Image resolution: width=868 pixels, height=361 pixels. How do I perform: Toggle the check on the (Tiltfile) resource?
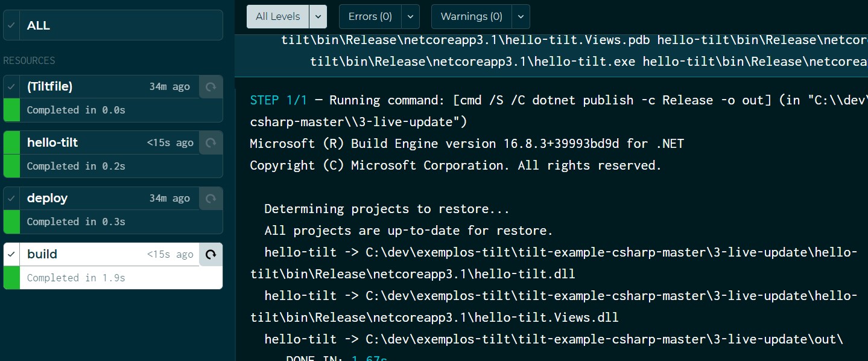11,87
